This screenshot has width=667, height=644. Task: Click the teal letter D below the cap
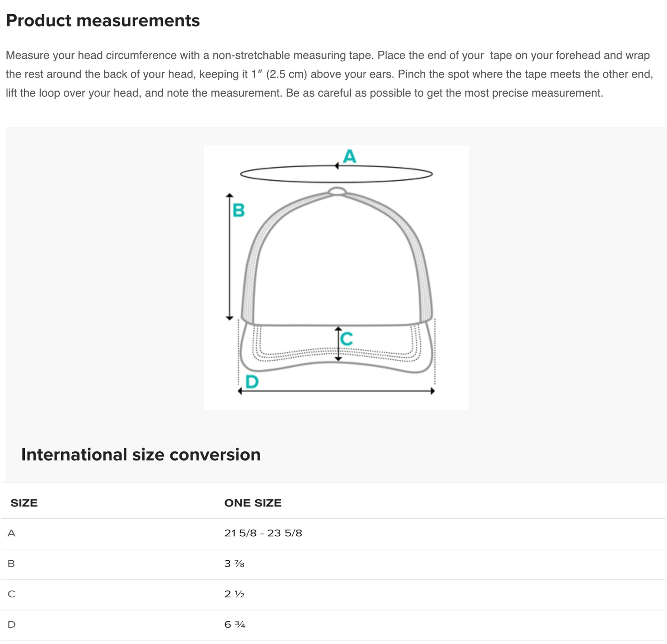coord(252,382)
